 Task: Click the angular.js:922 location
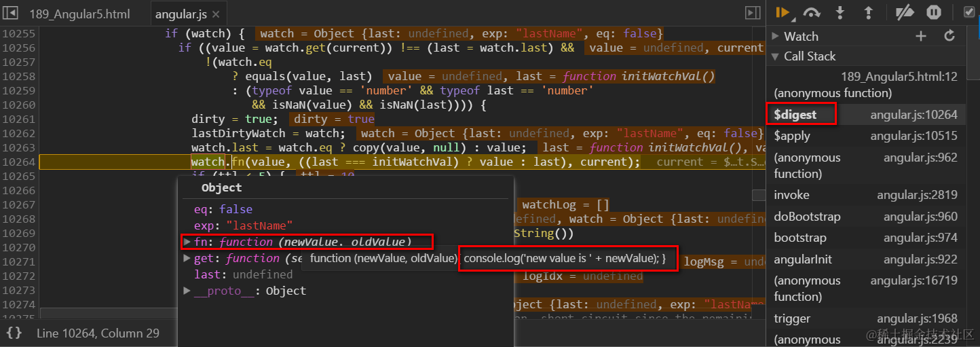(920, 259)
